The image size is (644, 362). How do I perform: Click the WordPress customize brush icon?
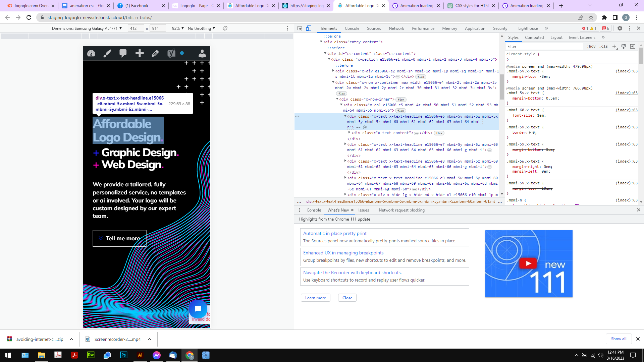(107, 53)
